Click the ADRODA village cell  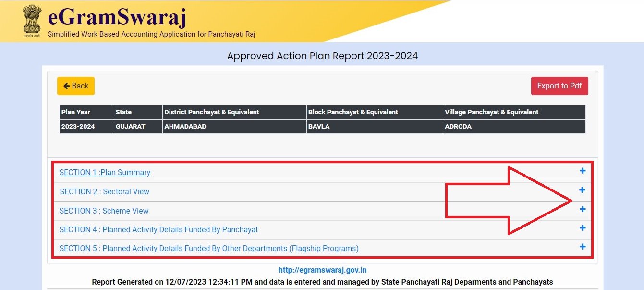coord(514,126)
